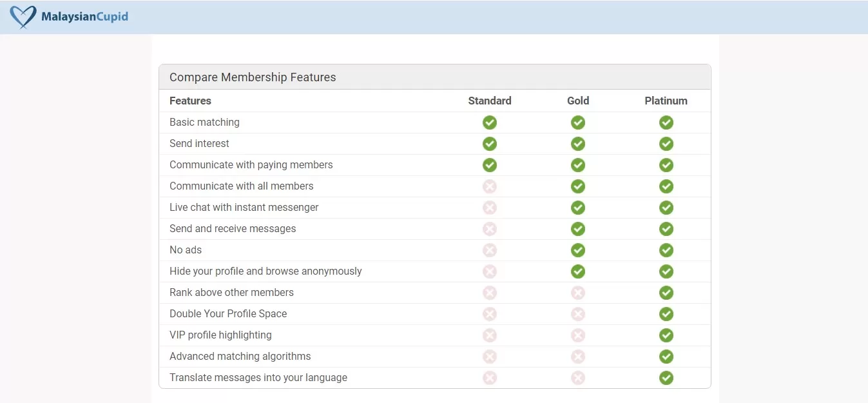Click Gold cross icon for Advanced matching algorithms

tap(578, 357)
